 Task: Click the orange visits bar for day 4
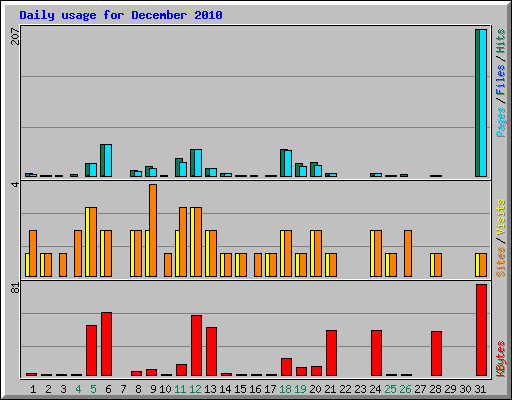pyautogui.click(x=78, y=253)
